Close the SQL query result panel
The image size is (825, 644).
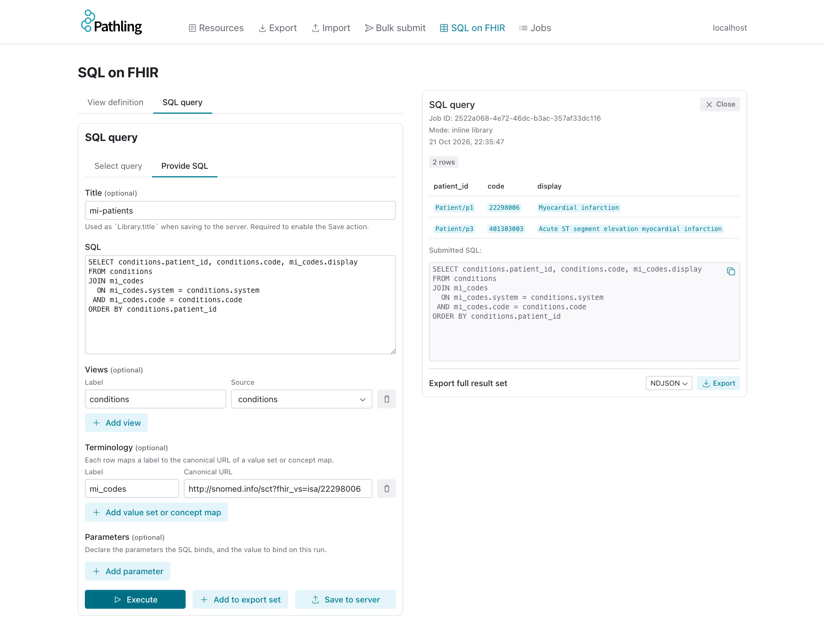[x=720, y=104]
